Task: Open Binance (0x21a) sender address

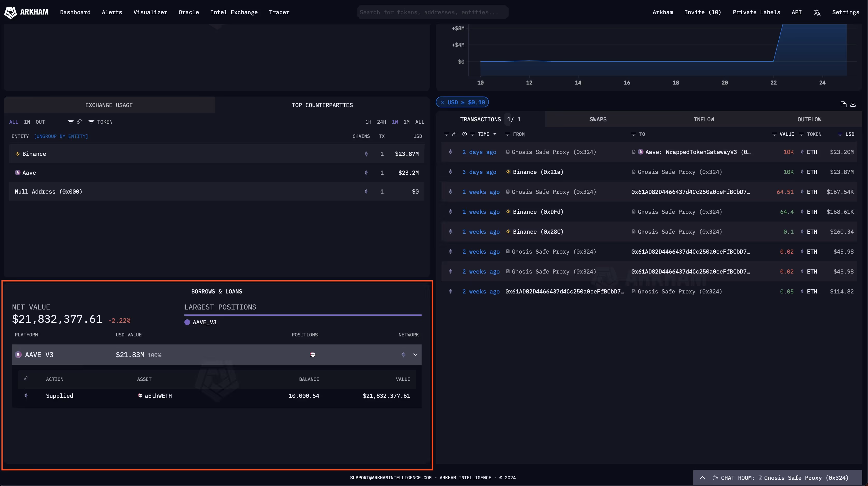Action: coord(538,172)
